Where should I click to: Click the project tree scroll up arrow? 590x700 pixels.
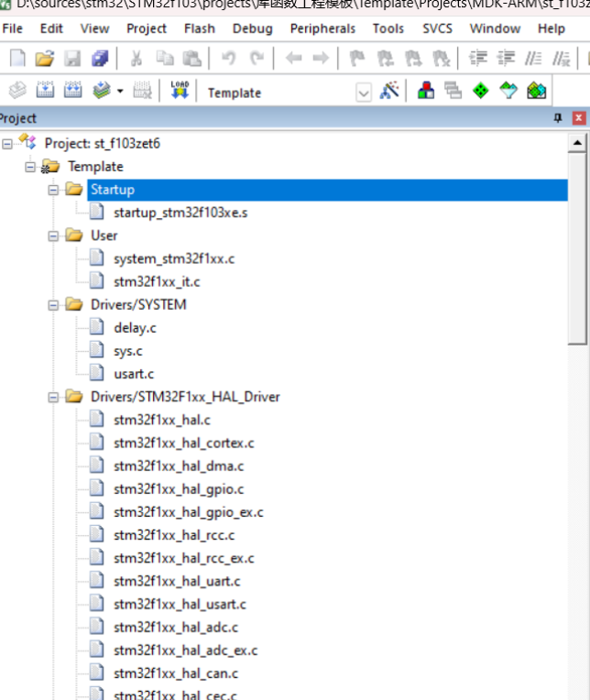point(577,143)
